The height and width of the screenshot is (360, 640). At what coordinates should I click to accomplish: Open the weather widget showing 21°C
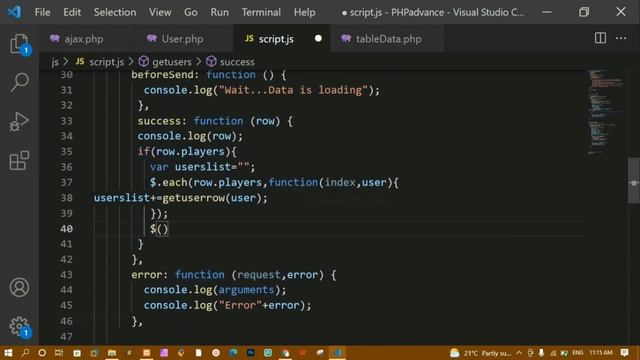480,353
